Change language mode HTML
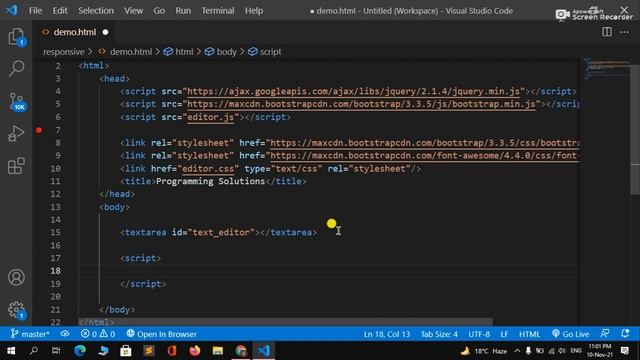Image resolution: width=640 pixels, height=360 pixels. click(x=529, y=334)
